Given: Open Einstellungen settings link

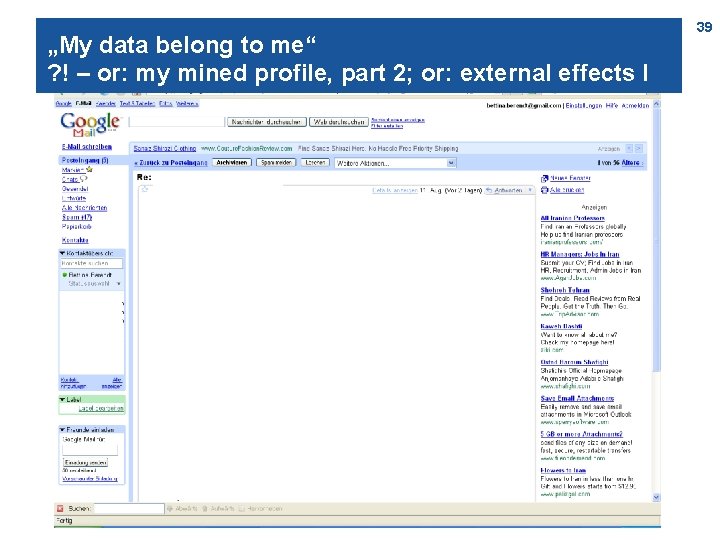Looking at the screenshot, I should click(584, 106).
